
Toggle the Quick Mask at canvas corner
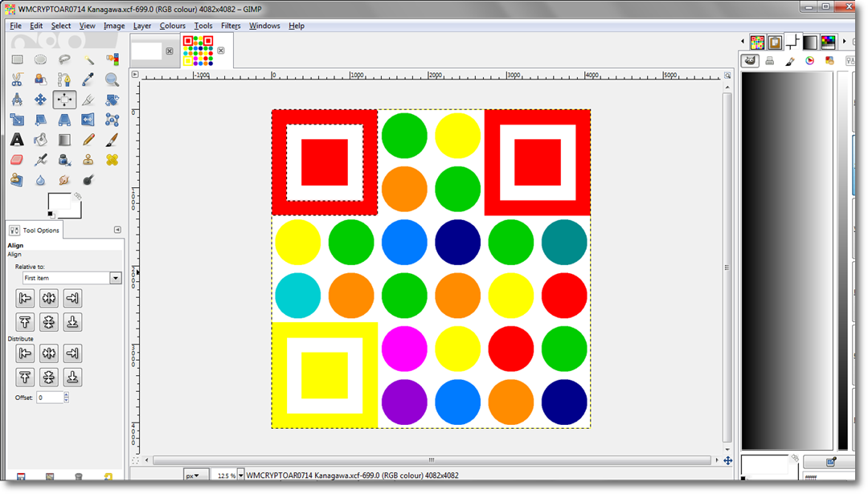click(135, 460)
